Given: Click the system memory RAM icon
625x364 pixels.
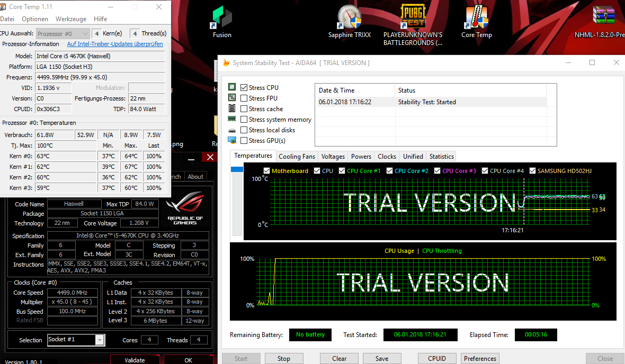Looking at the screenshot, I should (x=232, y=119).
